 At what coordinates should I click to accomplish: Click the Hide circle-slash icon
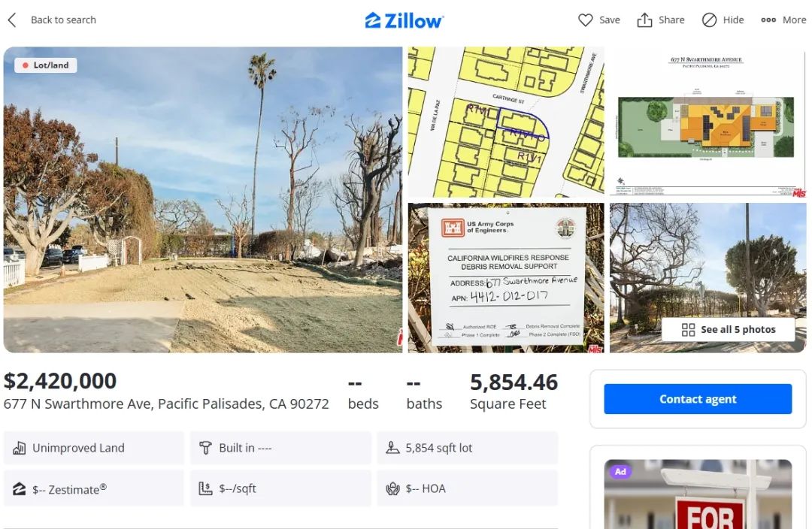pyautogui.click(x=709, y=20)
